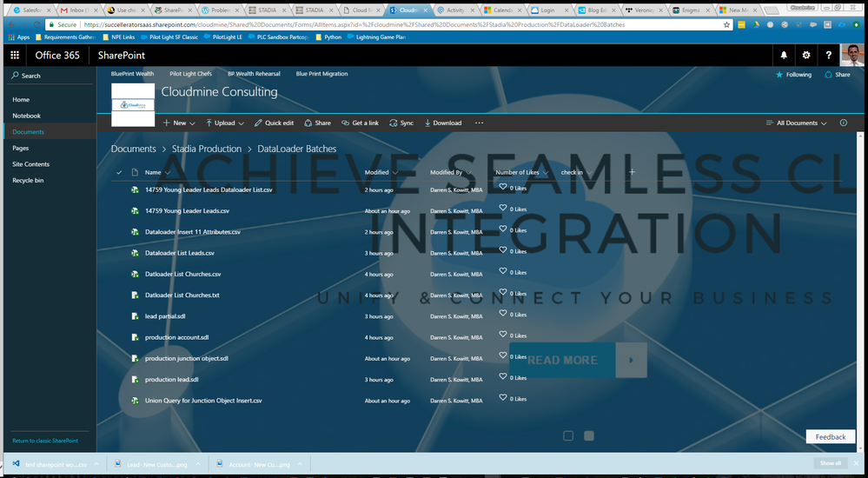Image resolution: width=868 pixels, height=478 pixels.
Task: Open the notifications bell icon
Action: click(x=784, y=56)
